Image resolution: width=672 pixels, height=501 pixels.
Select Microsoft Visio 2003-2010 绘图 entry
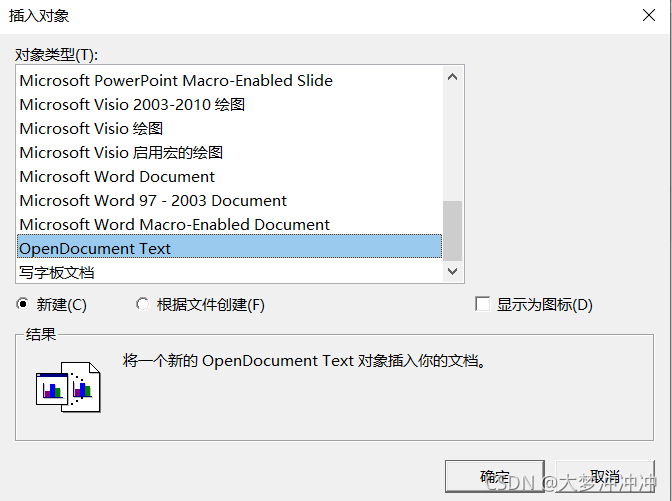click(x=229, y=105)
